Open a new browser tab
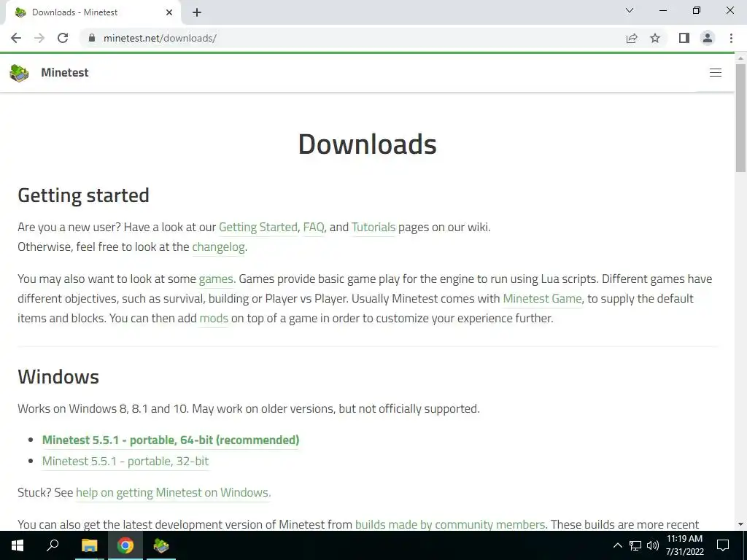 pyautogui.click(x=197, y=12)
